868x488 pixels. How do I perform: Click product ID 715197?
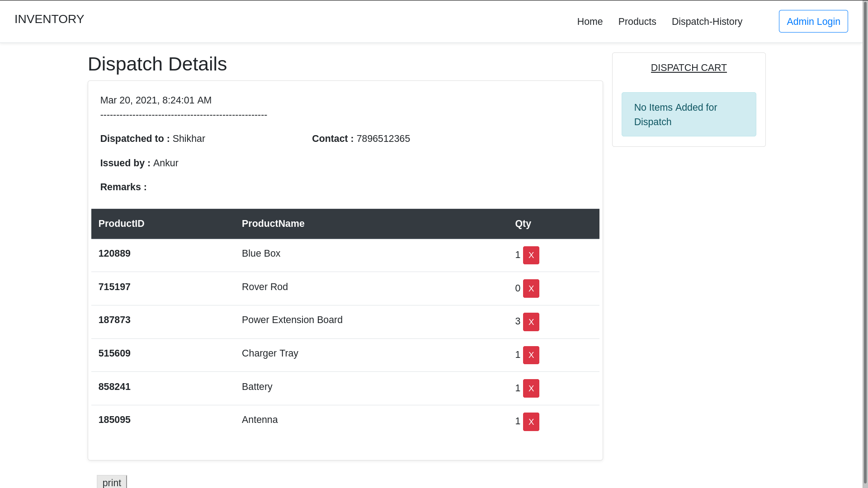point(114,287)
